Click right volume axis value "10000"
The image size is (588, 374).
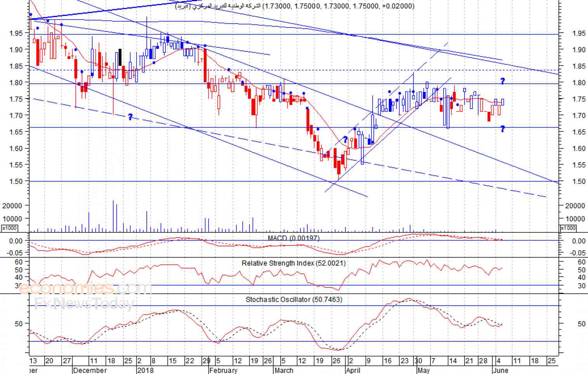(x=575, y=219)
